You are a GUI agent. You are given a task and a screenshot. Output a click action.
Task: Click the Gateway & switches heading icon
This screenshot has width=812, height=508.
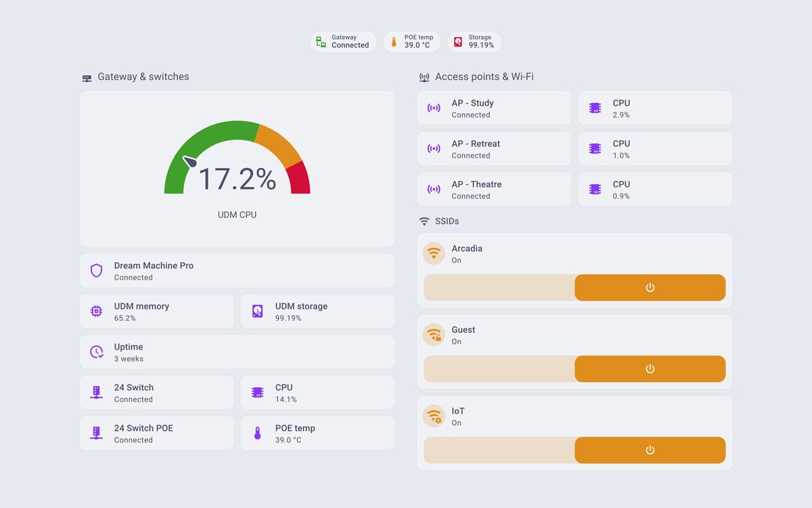(x=87, y=77)
